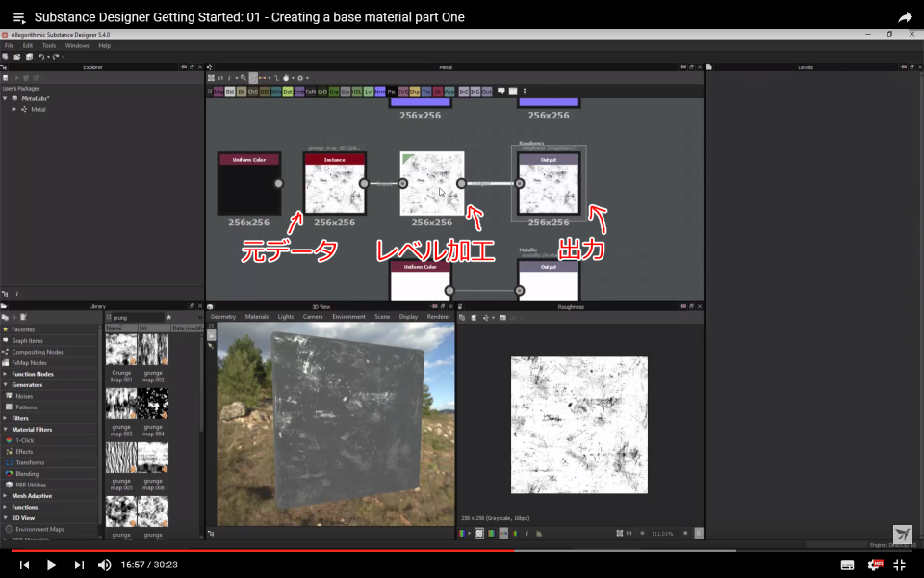Add a Blur node from the toolbar
The width and height of the screenshot is (924, 578).
pyautogui.click(x=242, y=92)
